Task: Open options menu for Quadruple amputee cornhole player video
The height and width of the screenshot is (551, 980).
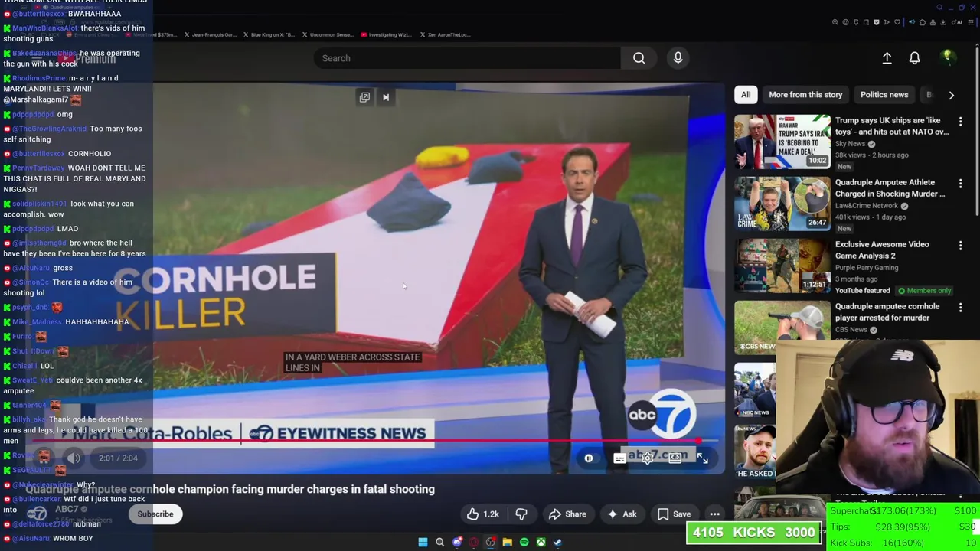Action: (x=960, y=308)
